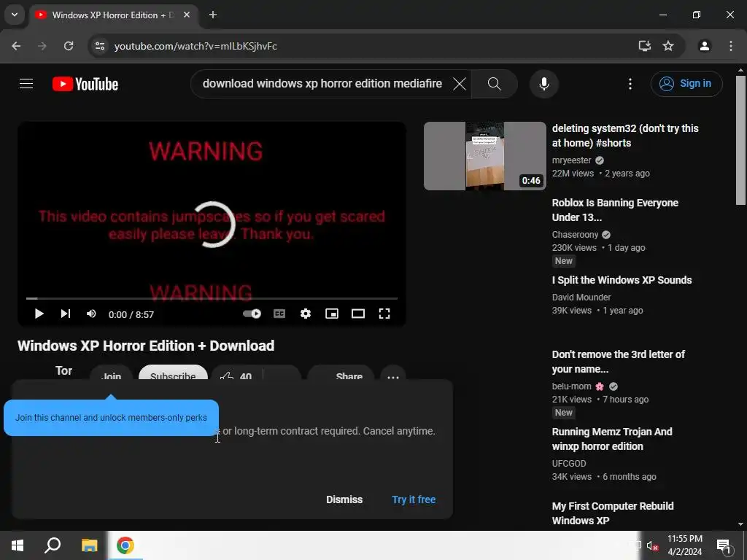The image size is (747, 560).
Task: Visit the Chaseroony channel name
Action: pos(575,235)
